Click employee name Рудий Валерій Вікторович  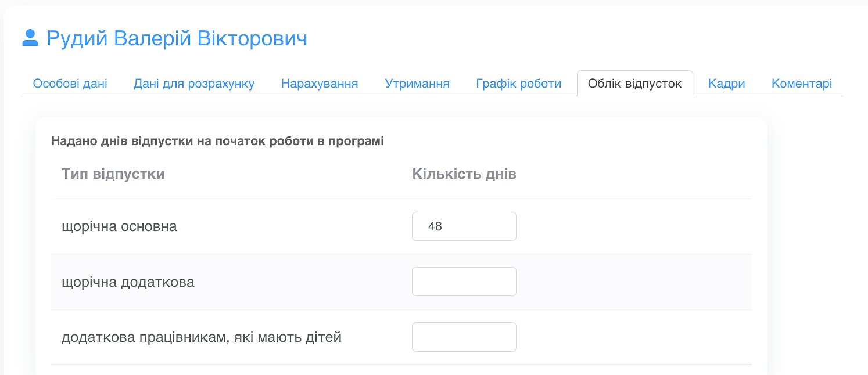(x=177, y=38)
